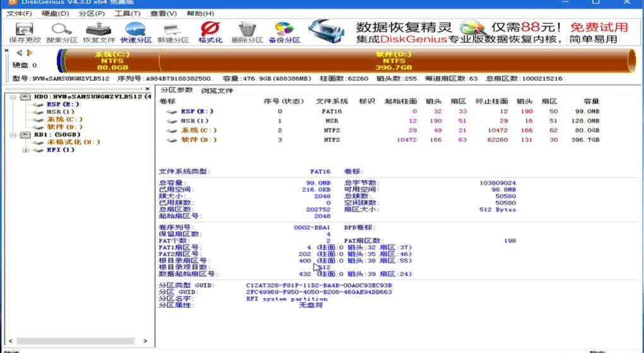Click the 文件系统 column header
644x353 pixels.
332,101
